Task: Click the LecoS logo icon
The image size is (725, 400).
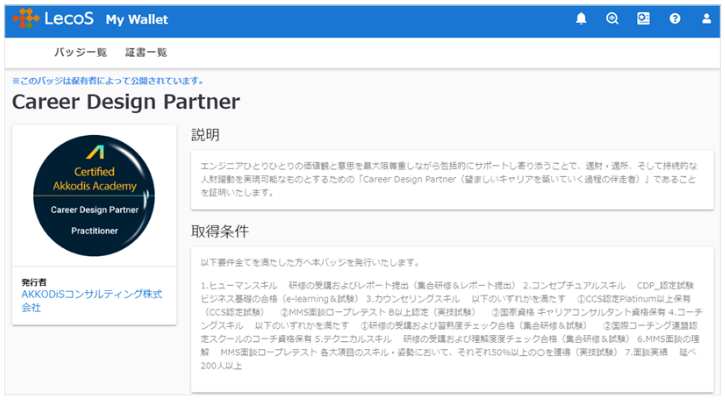Action: tap(26, 18)
